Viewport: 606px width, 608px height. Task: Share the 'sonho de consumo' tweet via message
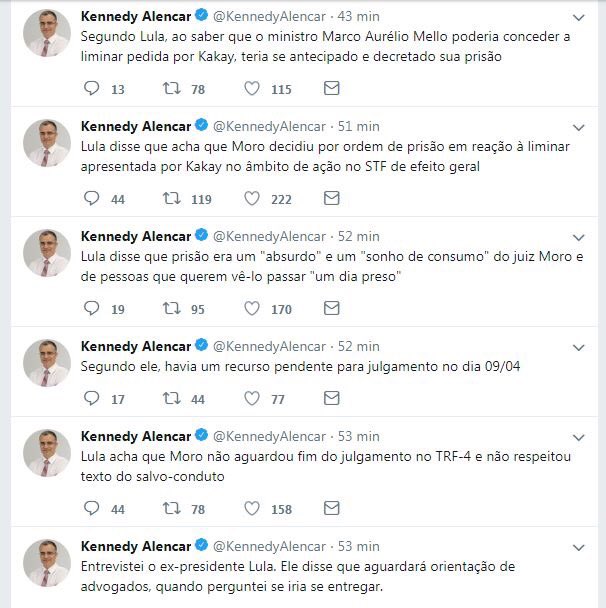tap(332, 309)
